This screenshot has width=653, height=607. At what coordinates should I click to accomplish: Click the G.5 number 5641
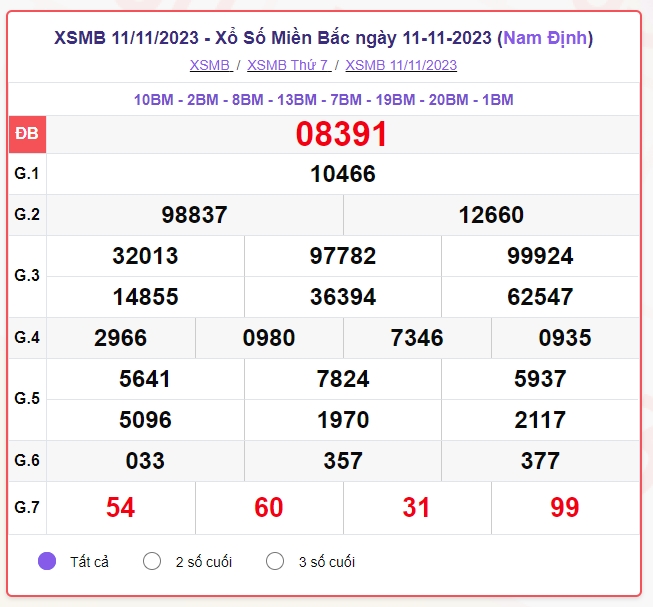tap(145, 379)
